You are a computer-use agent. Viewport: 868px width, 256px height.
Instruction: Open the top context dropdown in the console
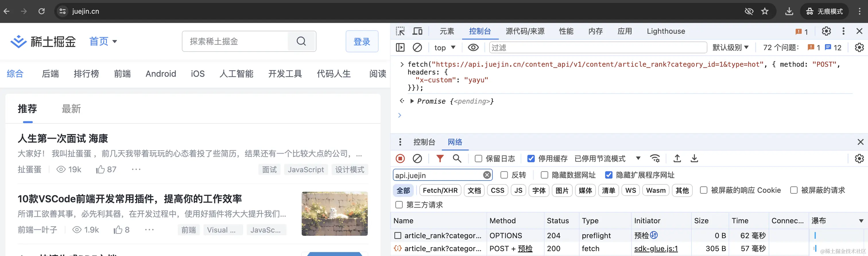point(444,47)
